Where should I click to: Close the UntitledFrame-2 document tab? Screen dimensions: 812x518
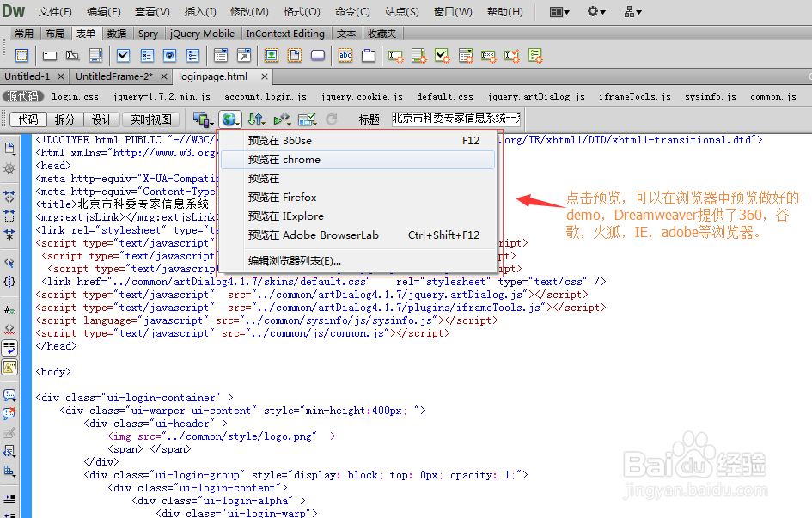(163, 76)
